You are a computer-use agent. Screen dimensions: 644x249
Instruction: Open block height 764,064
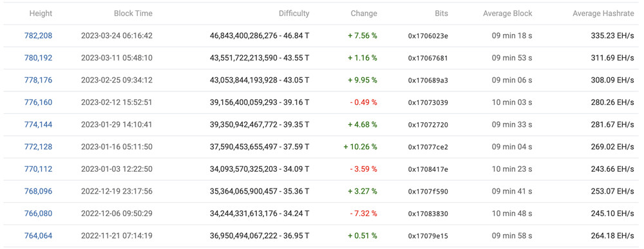point(38,236)
